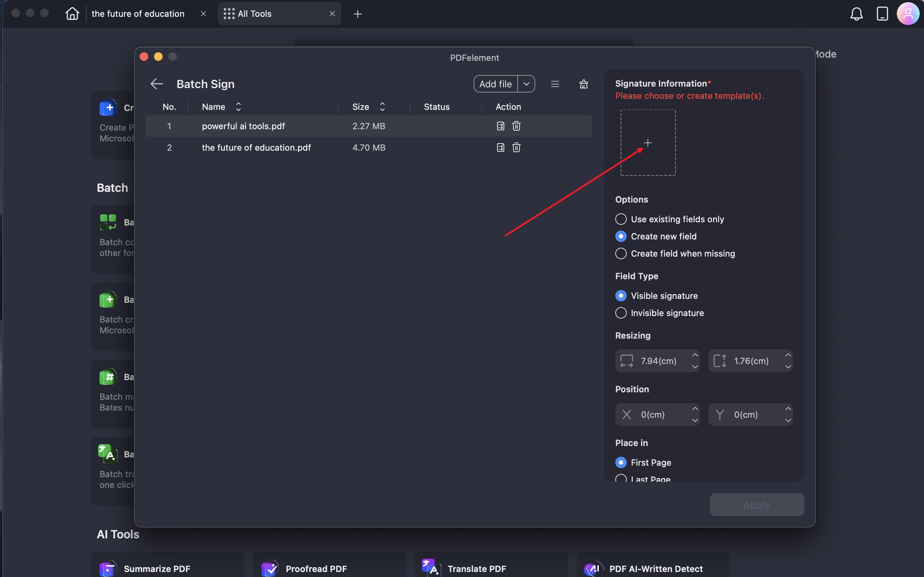The width and height of the screenshot is (924, 577).
Task: Open page settings for the future of education.pdf
Action: click(x=501, y=147)
